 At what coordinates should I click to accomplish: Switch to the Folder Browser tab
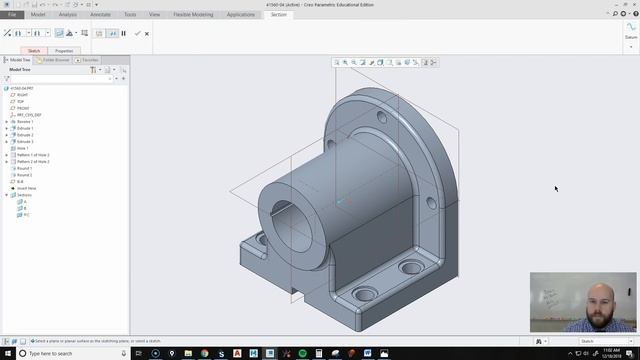(x=53, y=60)
